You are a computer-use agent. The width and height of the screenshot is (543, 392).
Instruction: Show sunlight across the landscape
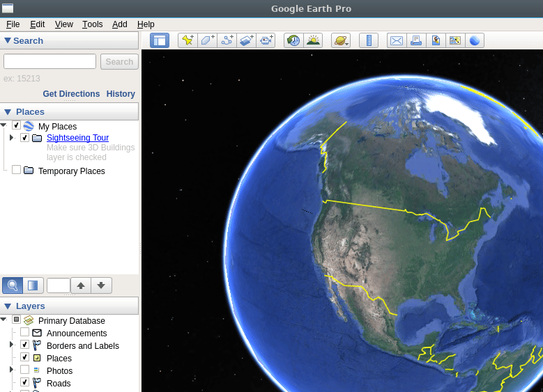click(313, 40)
